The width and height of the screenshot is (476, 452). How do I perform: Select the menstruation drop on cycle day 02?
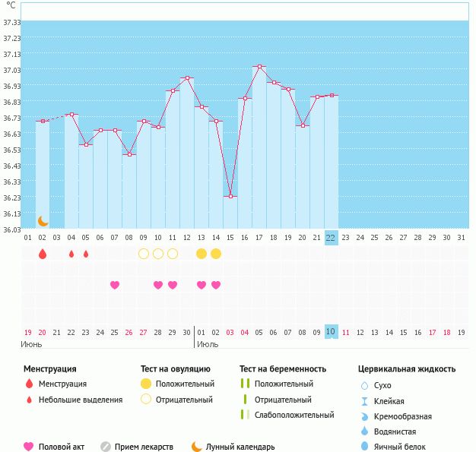43,254
